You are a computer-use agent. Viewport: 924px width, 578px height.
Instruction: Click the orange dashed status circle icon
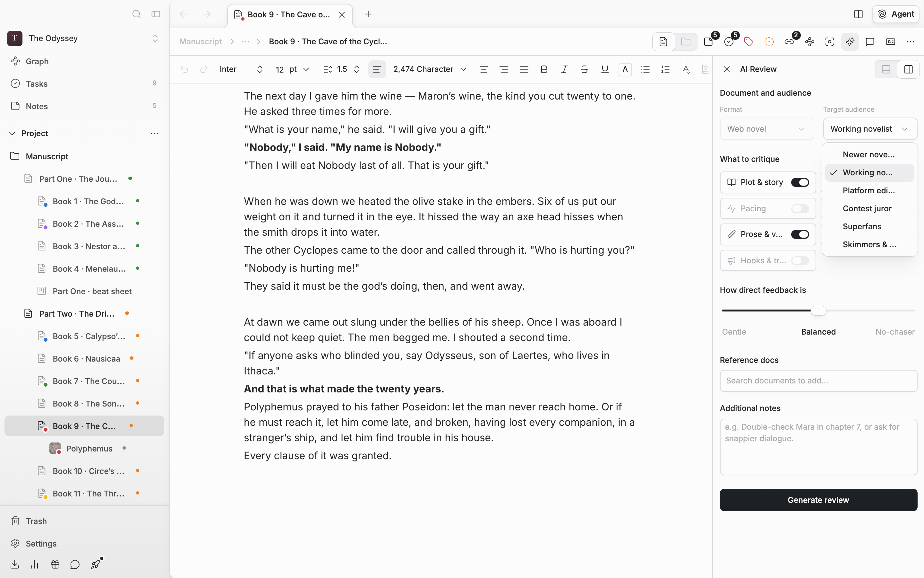coord(769,42)
